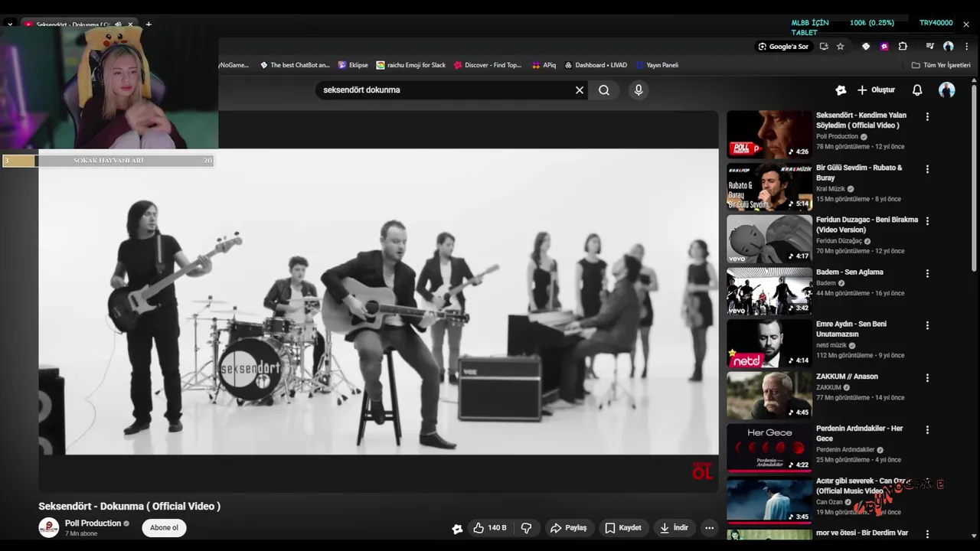
Task: Open the NoGame bookmark
Action: pos(234,65)
